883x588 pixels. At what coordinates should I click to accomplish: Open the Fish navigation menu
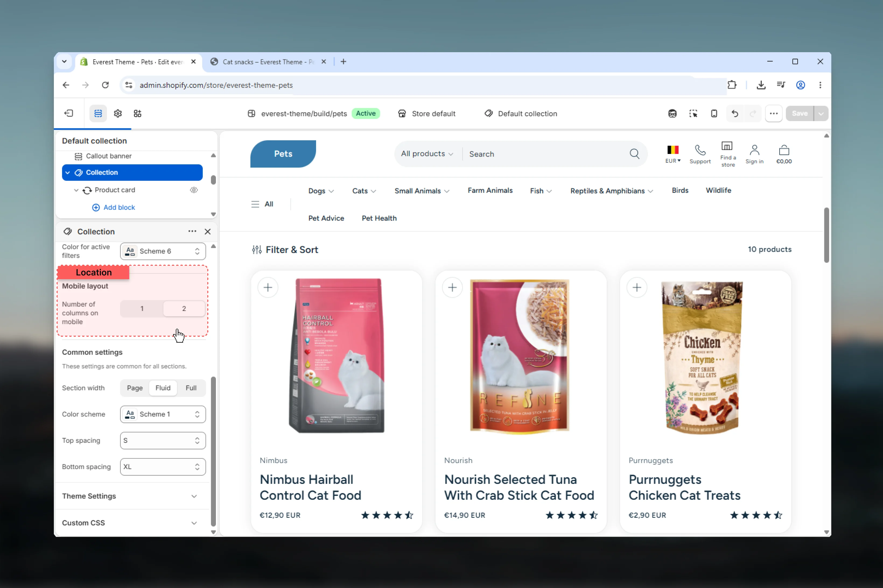541,191
